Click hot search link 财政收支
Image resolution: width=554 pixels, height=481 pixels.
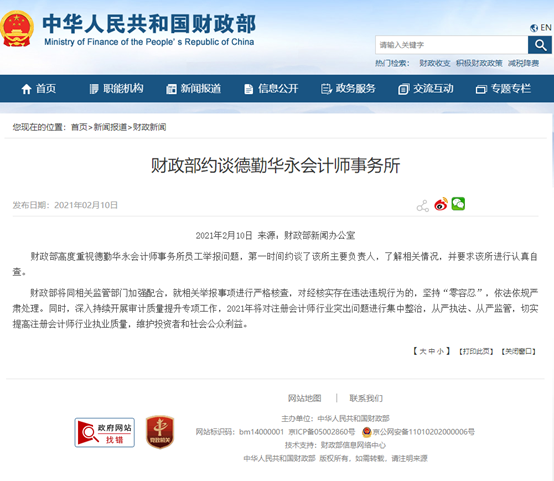(x=435, y=63)
